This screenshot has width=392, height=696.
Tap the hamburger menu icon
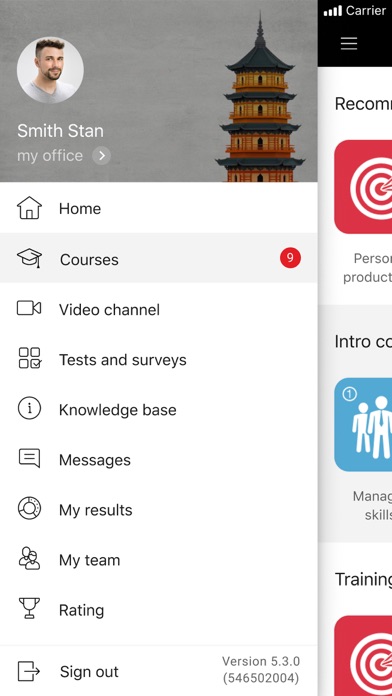tap(349, 43)
